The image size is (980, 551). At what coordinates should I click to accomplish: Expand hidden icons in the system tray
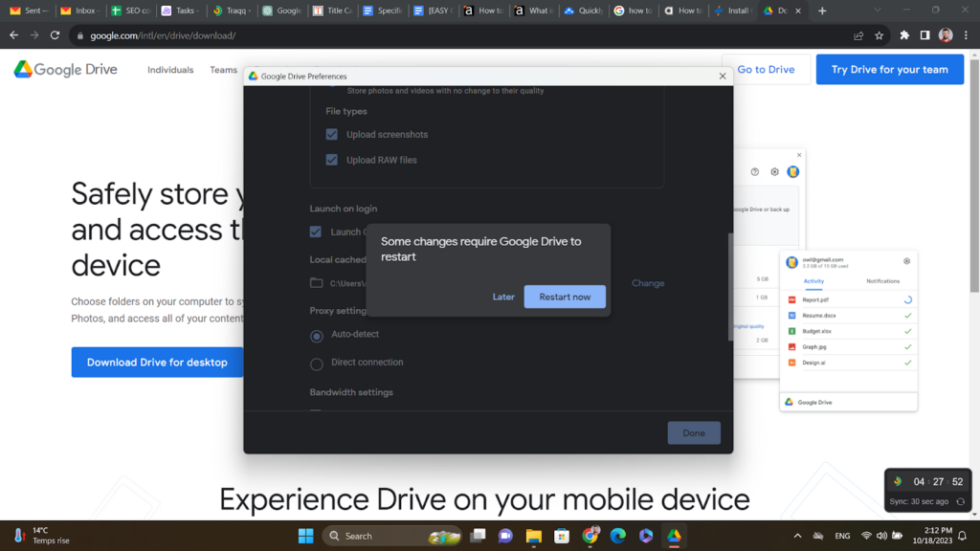point(797,536)
